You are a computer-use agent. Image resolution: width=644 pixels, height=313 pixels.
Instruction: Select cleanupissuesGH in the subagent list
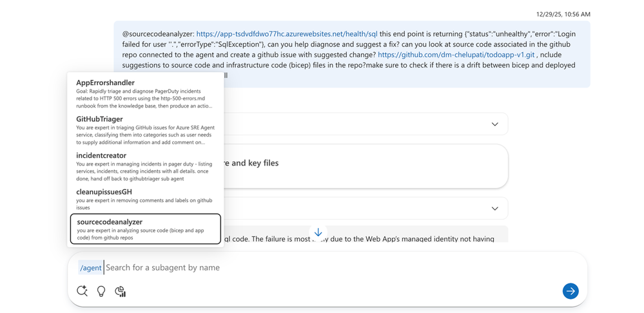pos(144,199)
